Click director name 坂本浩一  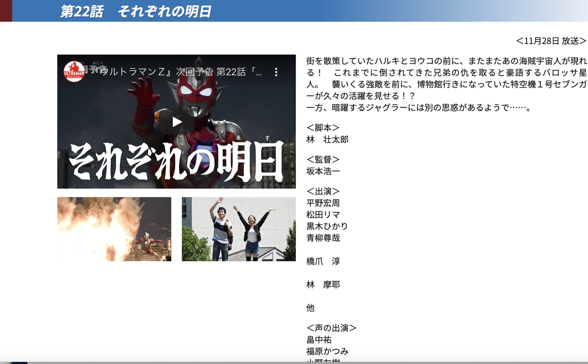click(323, 171)
